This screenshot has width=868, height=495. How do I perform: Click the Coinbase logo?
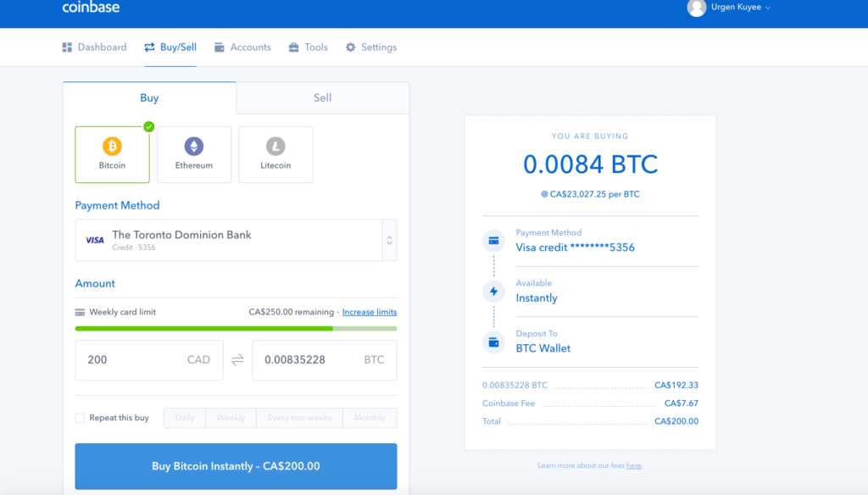pyautogui.click(x=91, y=7)
